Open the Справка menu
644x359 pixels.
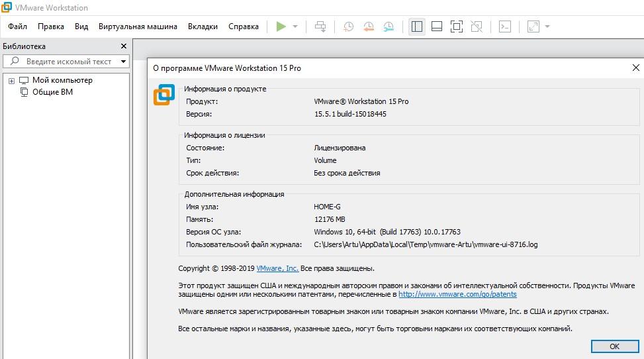click(244, 26)
